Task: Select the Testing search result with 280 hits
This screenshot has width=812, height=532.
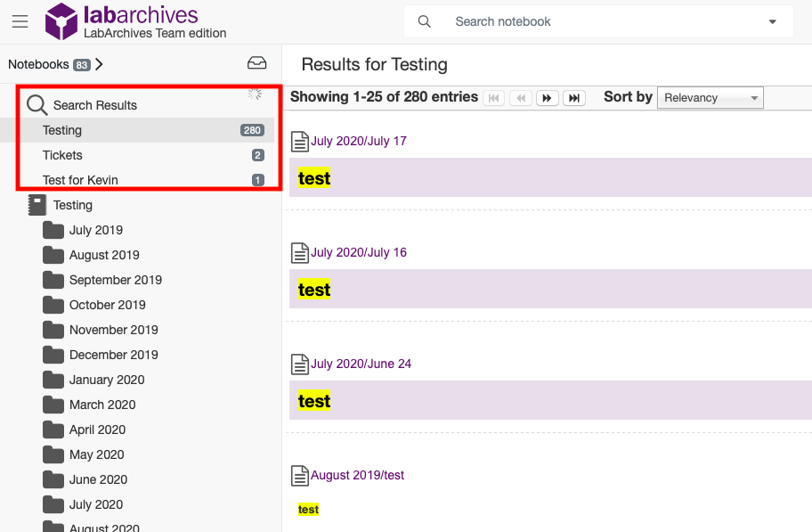Action: click(x=137, y=130)
